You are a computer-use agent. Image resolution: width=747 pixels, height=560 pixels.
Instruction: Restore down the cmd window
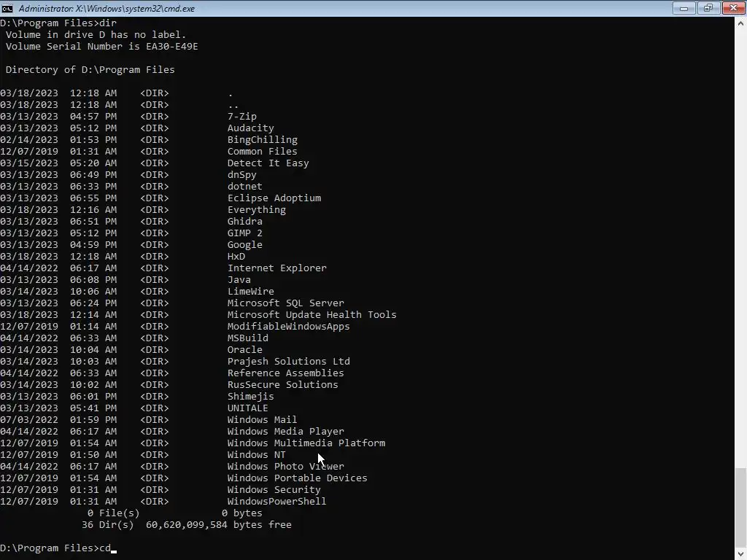[x=708, y=8]
